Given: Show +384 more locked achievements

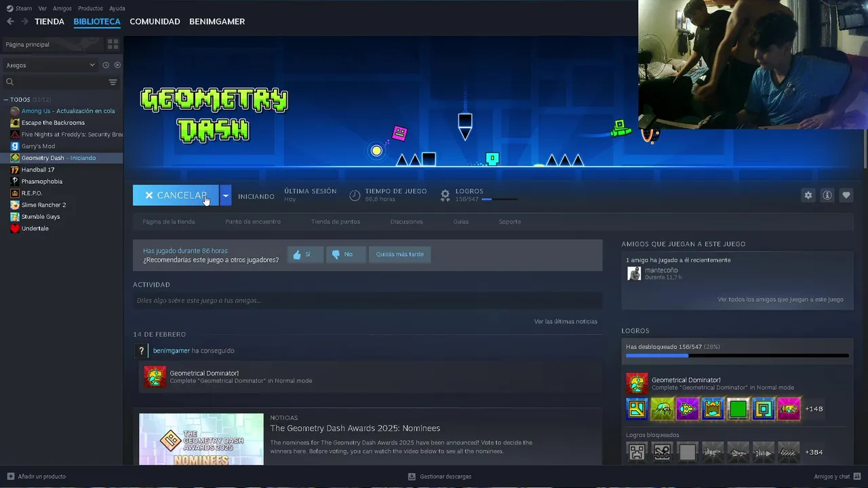Looking at the screenshot, I should [x=814, y=452].
